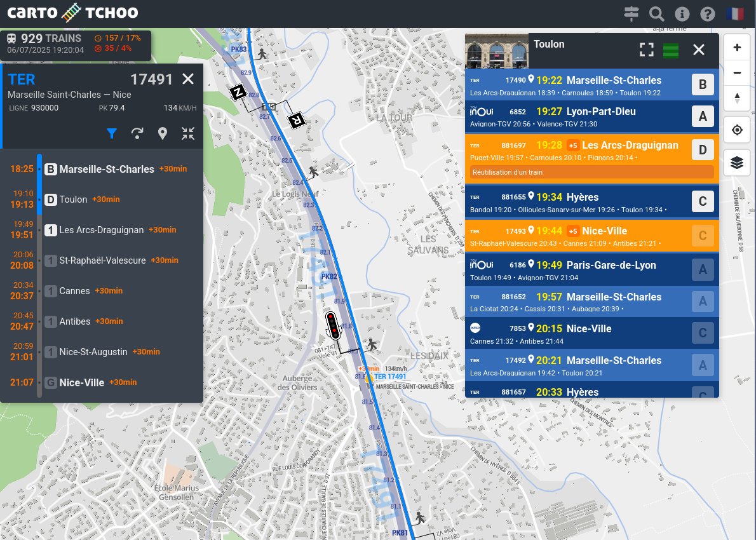
Task: Open map layers selector
Action: click(737, 163)
